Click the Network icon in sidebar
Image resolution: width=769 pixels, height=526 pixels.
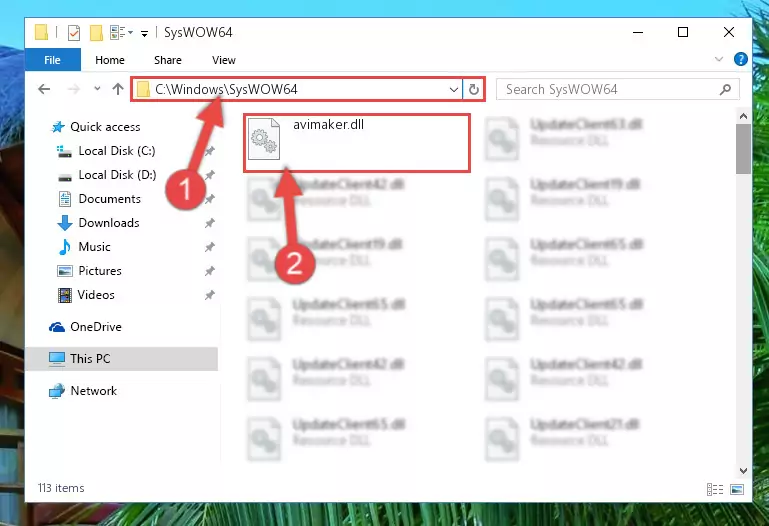57,391
